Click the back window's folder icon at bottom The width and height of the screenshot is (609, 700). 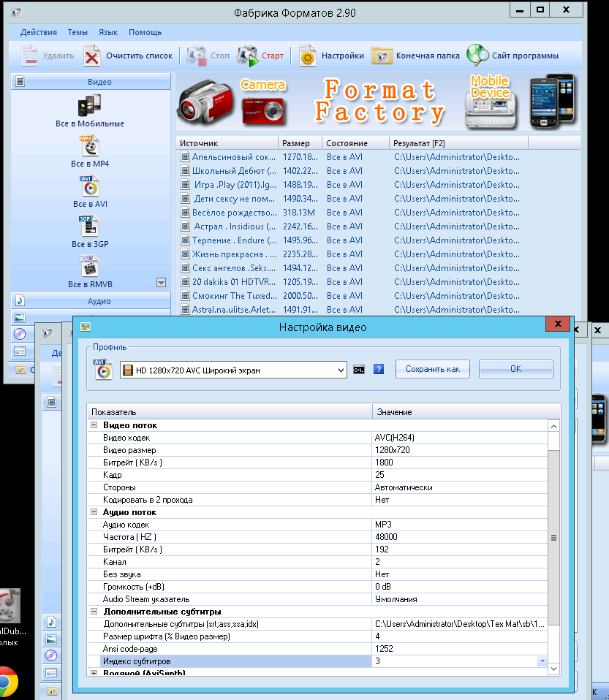tap(53, 691)
